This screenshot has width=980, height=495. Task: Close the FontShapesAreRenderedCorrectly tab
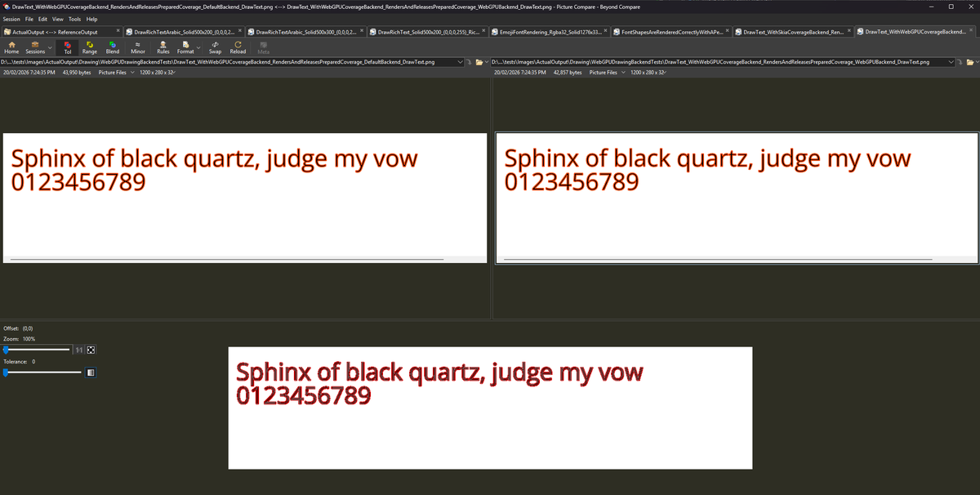[727, 32]
